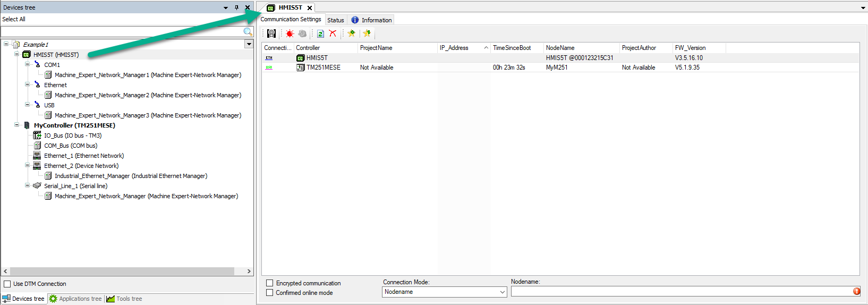The width and height of the screenshot is (868, 305).
Task: Open the Devices tree panel options arrow
Action: coord(226,7)
